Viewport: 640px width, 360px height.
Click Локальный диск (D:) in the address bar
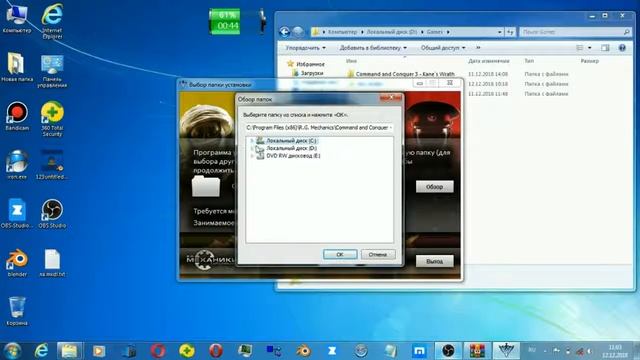point(391,32)
